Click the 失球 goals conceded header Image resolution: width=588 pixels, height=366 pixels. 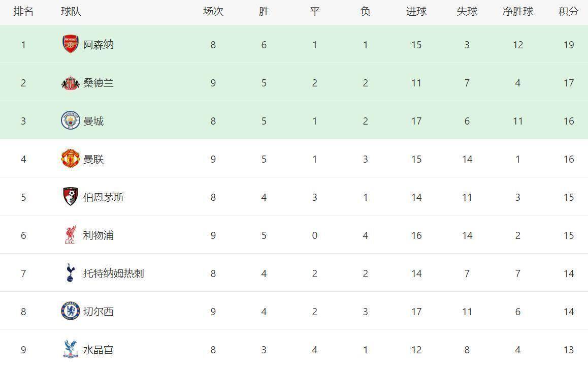click(467, 11)
